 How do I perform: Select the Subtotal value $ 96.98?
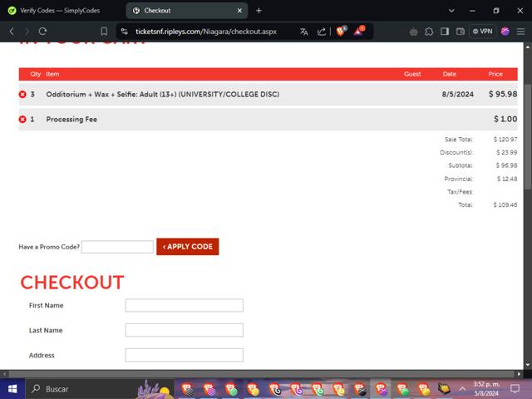coord(506,165)
